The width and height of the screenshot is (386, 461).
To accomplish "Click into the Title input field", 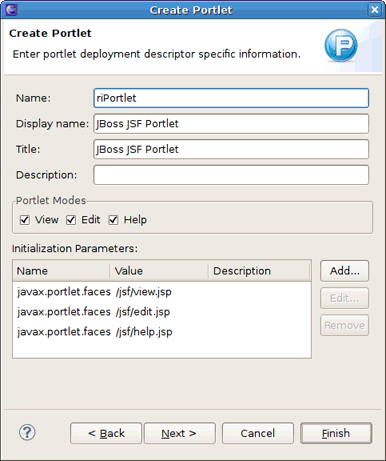I will coord(231,149).
